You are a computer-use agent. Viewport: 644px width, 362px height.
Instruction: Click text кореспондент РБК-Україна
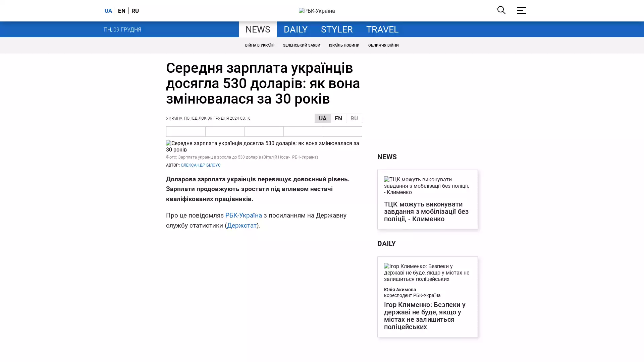[x=412, y=296]
